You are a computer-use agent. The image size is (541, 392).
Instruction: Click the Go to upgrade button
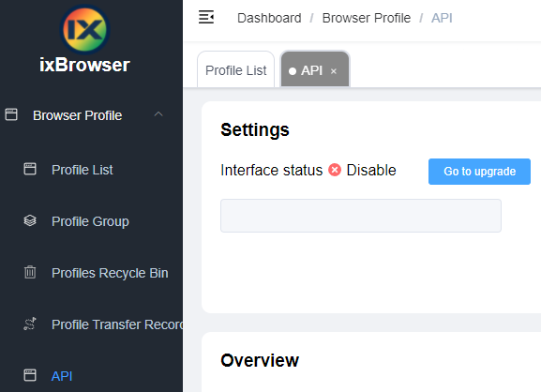point(479,172)
